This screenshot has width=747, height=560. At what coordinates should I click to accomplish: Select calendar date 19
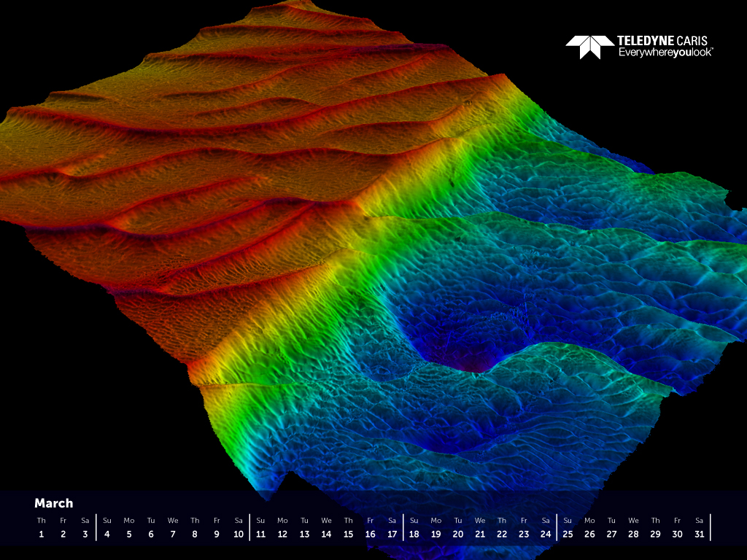pos(436,534)
